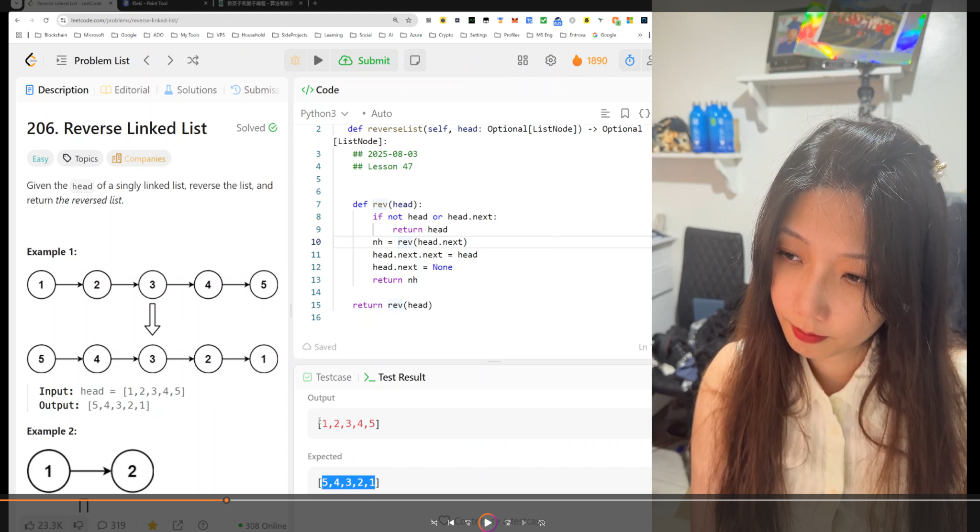The height and width of the screenshot is (532, 980).
Task: Click the Easy difficulty badge
Action: click(x=40, y=158)
